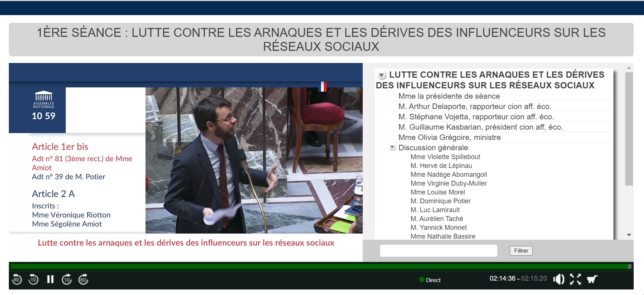Skip forward 10 seconds

67,280
